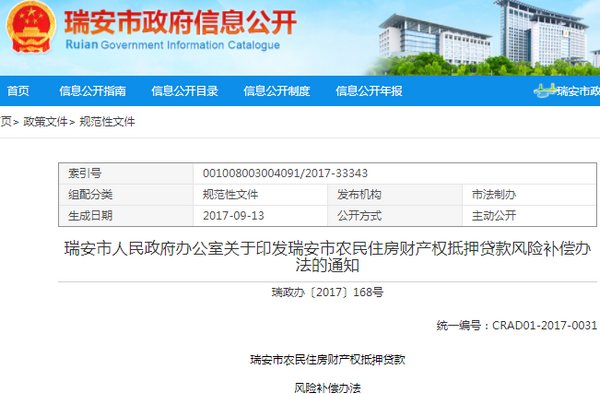The image size is (600, 394).
Task: Click the index number 001008003004091/2017-33343
Action: pyautogui.click(x=285, y=173)
